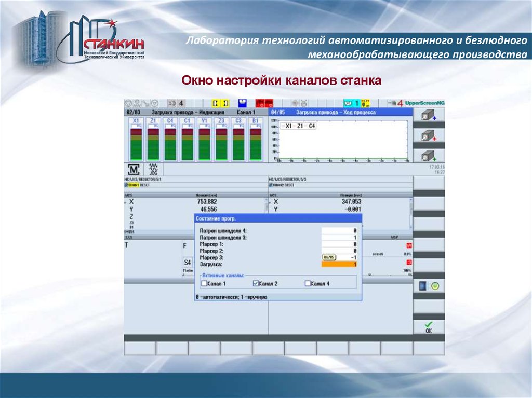Viewport: 532px width, 398px height.
Task: Click the Маркер 1 value field
Action: [339, 244]
